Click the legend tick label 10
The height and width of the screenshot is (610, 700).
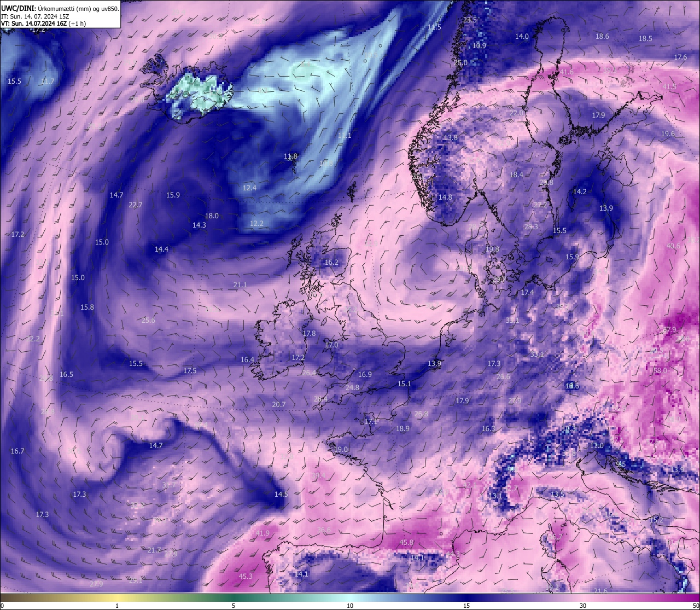[x=350, y=606]
